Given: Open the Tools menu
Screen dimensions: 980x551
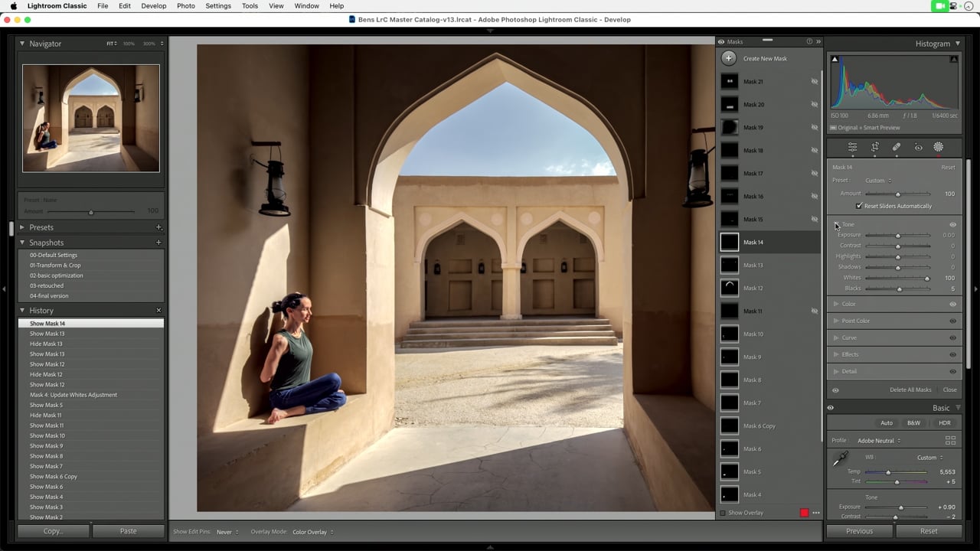Looking at the screenshot, I should (250, 6).
